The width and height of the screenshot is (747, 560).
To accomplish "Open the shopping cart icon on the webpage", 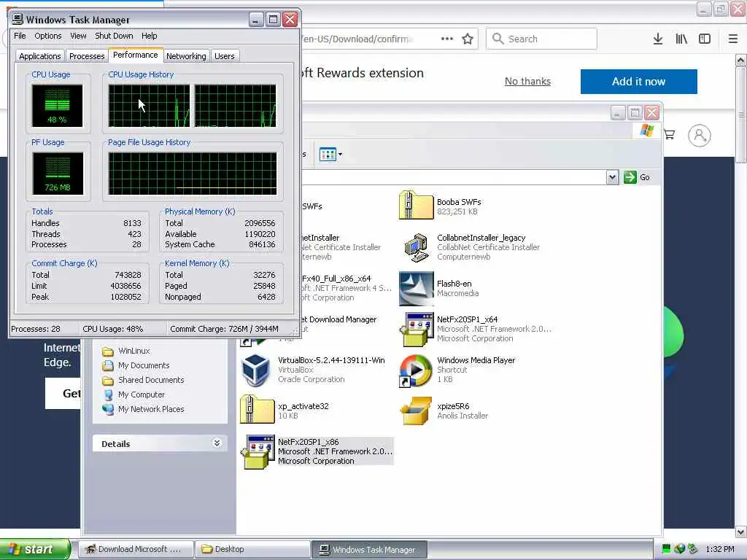I will pos(670,135).
